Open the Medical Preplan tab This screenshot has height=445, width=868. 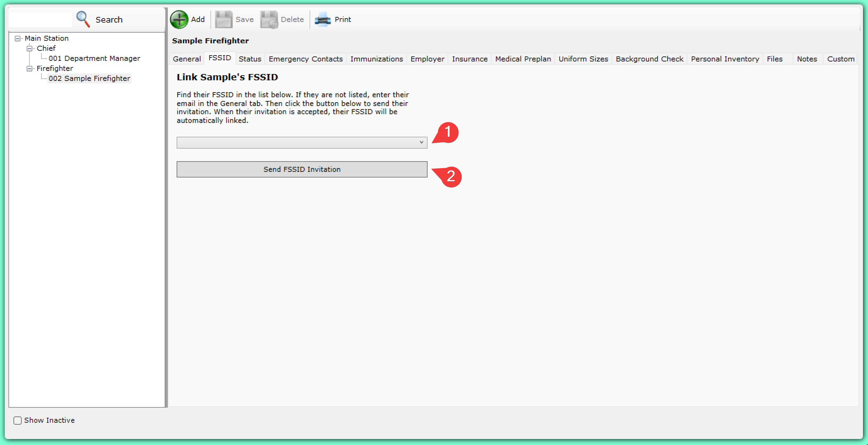pos(523,59)
